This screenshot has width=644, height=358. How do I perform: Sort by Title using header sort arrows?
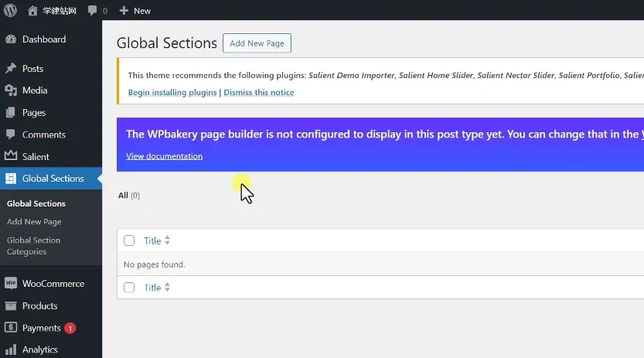[167, 240]
